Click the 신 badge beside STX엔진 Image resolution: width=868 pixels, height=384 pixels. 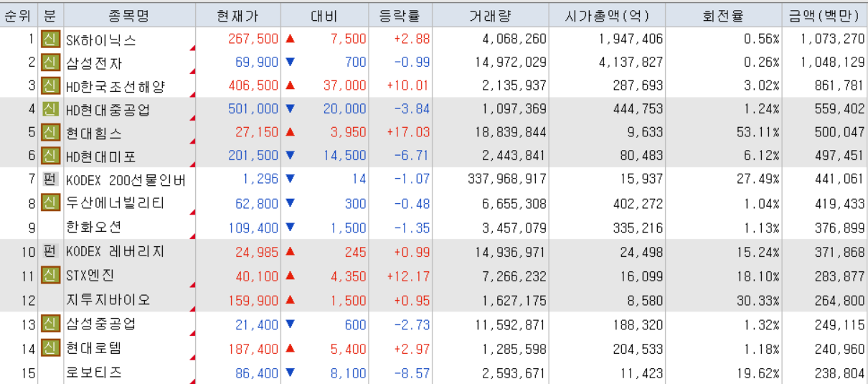(49, 275)
